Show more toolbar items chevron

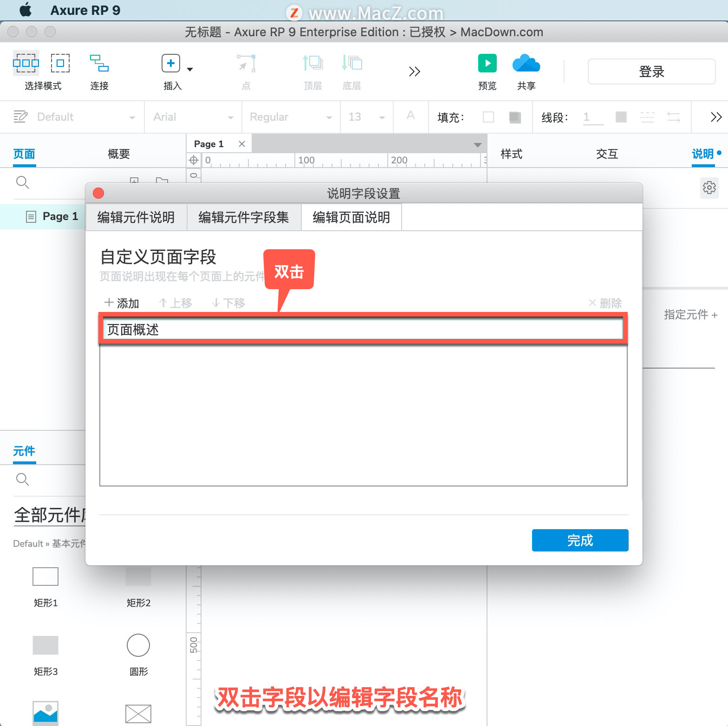414,71
